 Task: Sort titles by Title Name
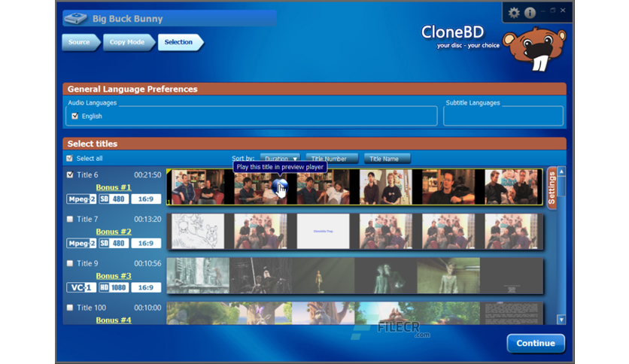[x=387, y=159]
